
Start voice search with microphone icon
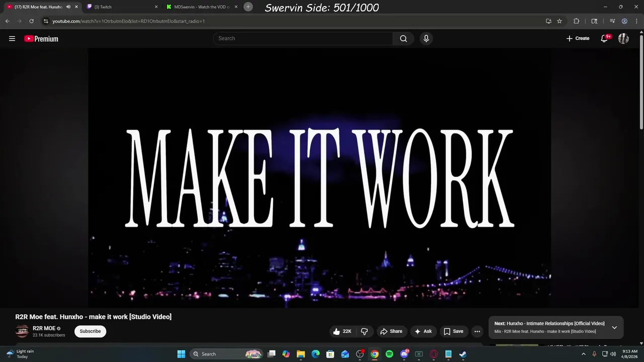click(x=426, y=39)
